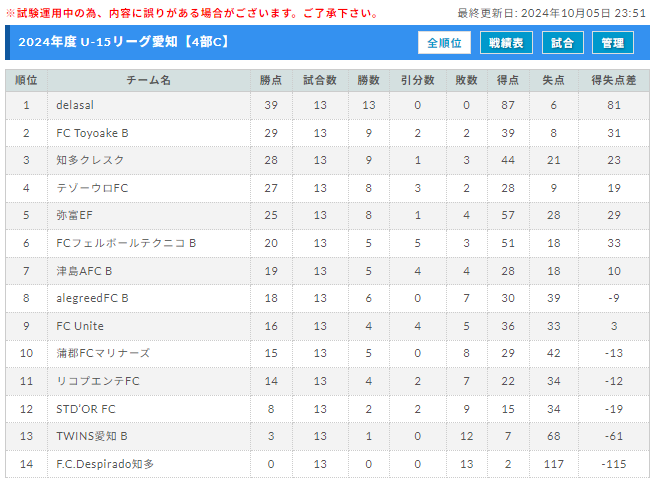The height and width of the screenshot is (482, 653).
Task: Open FCフェルボールテクニコ B team entry
Action: (126, 243)
